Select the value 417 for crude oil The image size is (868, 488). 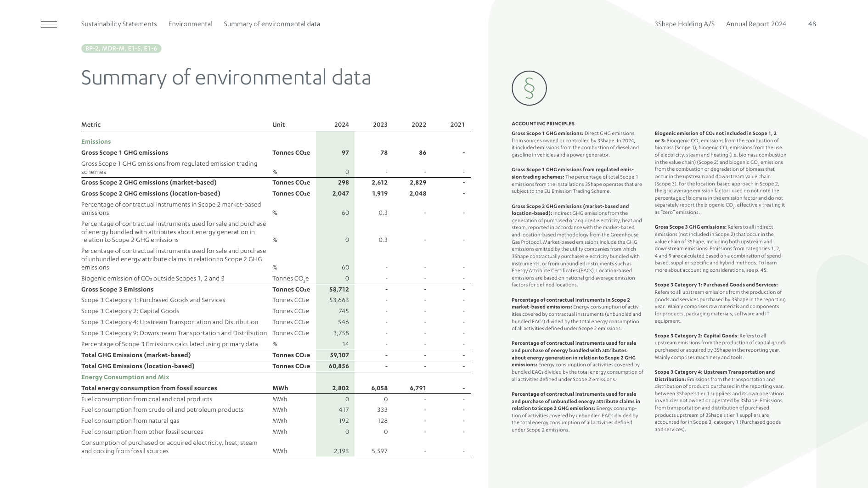pyautogui.click(x=344, y=410)
